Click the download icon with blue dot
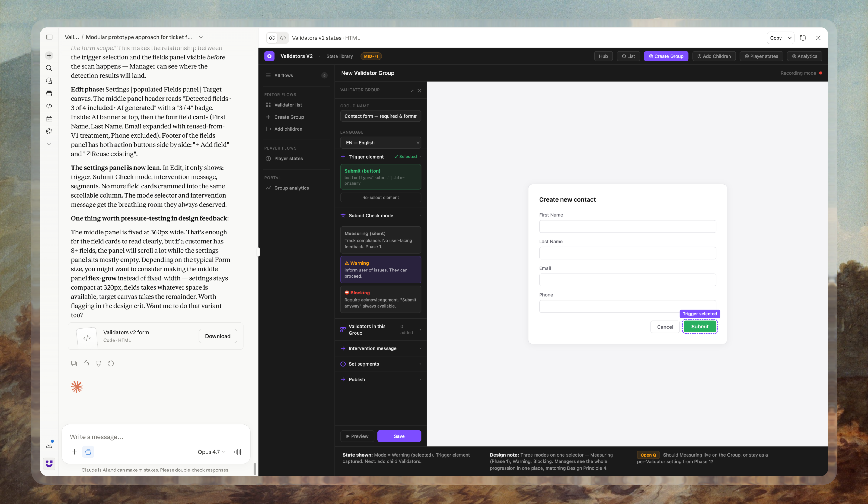This screenshot has height=504, width=868. coord(49,445)
